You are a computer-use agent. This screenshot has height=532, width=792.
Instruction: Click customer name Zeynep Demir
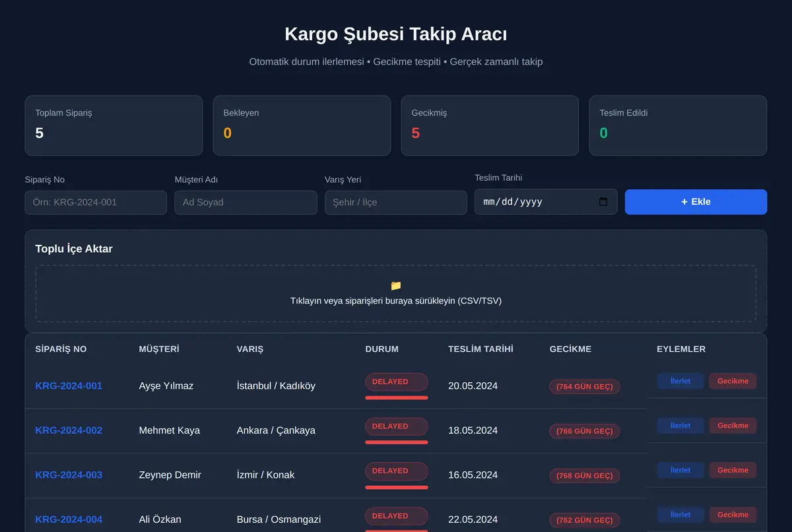tap(170, 475)
